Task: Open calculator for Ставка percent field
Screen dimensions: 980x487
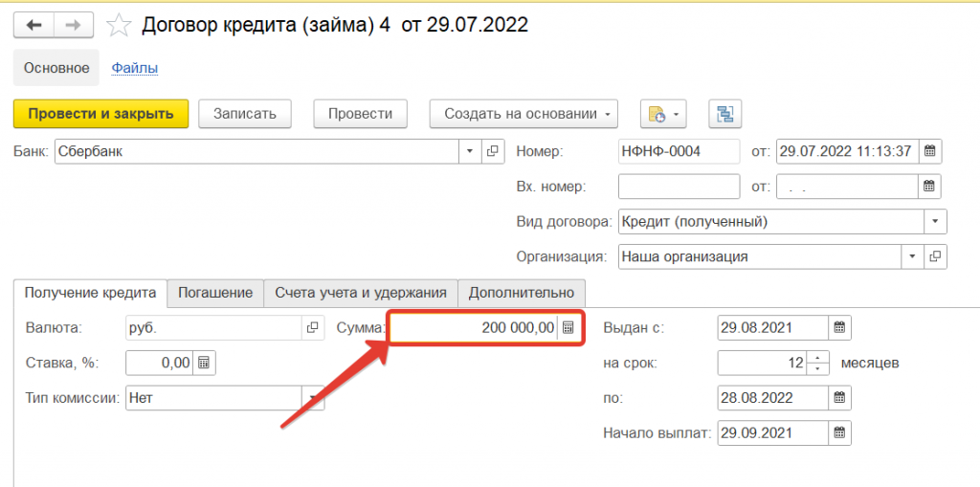Action: pyautogui.click(x=204, y=363)
